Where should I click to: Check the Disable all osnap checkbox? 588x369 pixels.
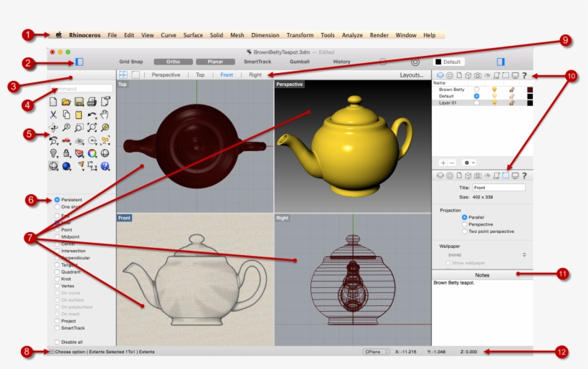(x=57, y=342)
